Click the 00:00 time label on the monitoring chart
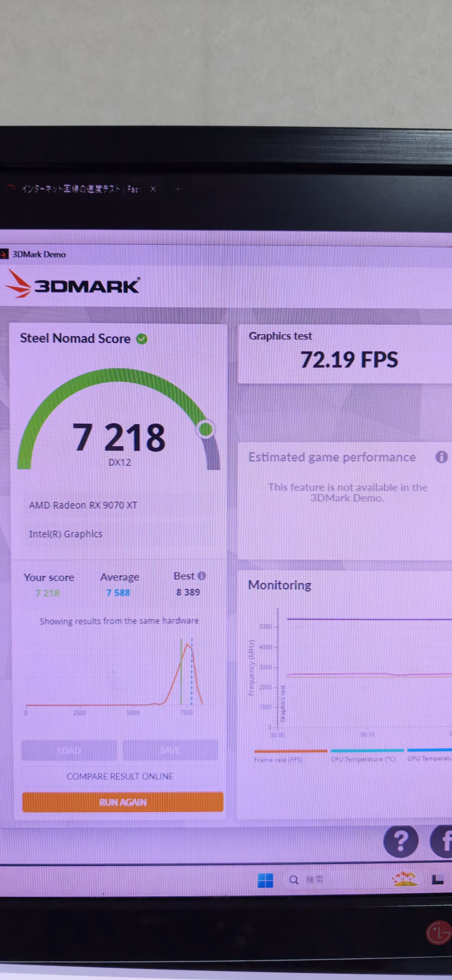 coord(277,735)
